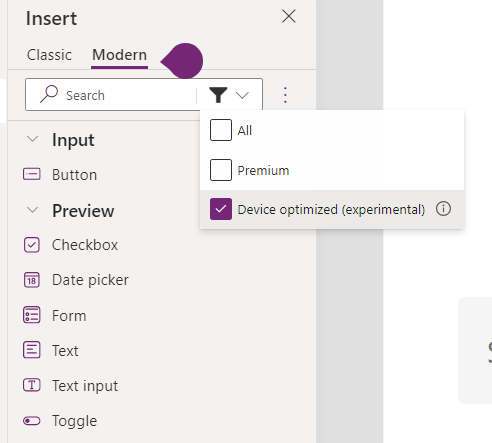Click the Text control icon
The width and height of the screenshot is (492, 443).
pyautogui.click(x=32, y=350)
